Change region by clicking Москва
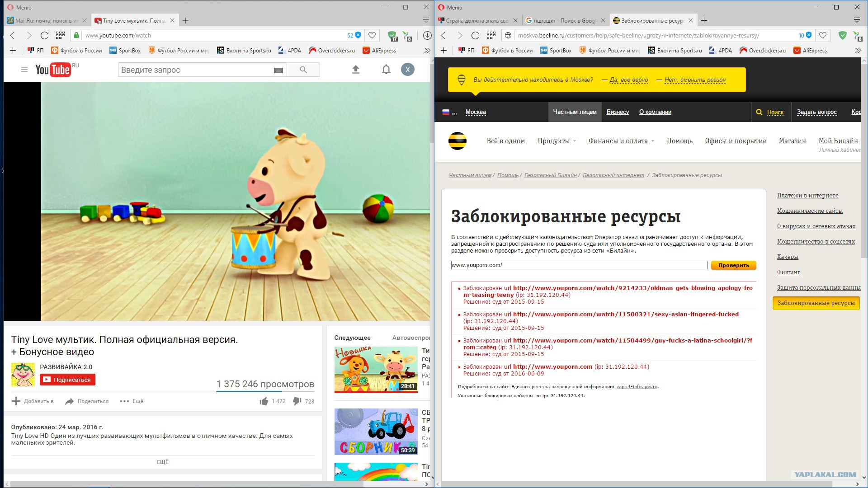Image resolution: width=868 pixels, height=488 pixels. coord(476,112)
